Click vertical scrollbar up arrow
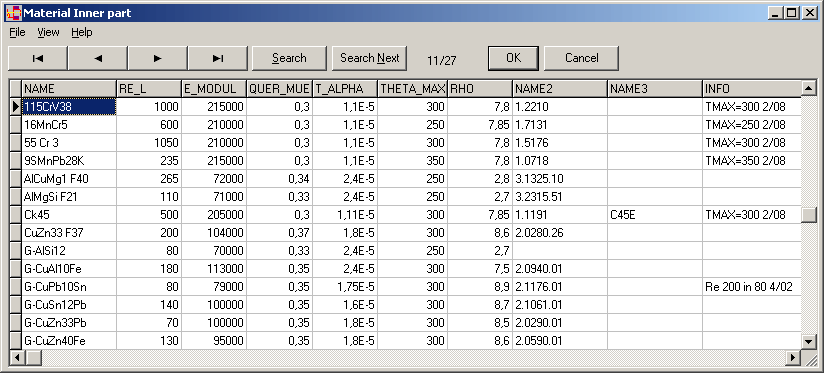 tap(809, 88)
